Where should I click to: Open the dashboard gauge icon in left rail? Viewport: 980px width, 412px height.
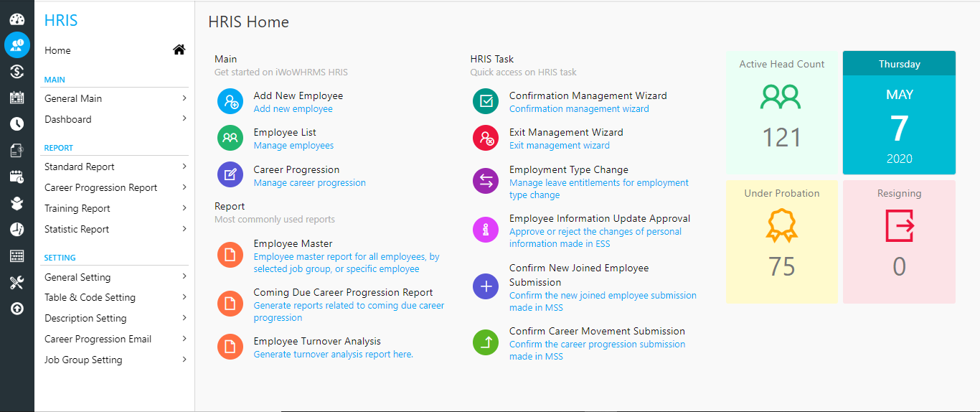(x=17, y=19)
